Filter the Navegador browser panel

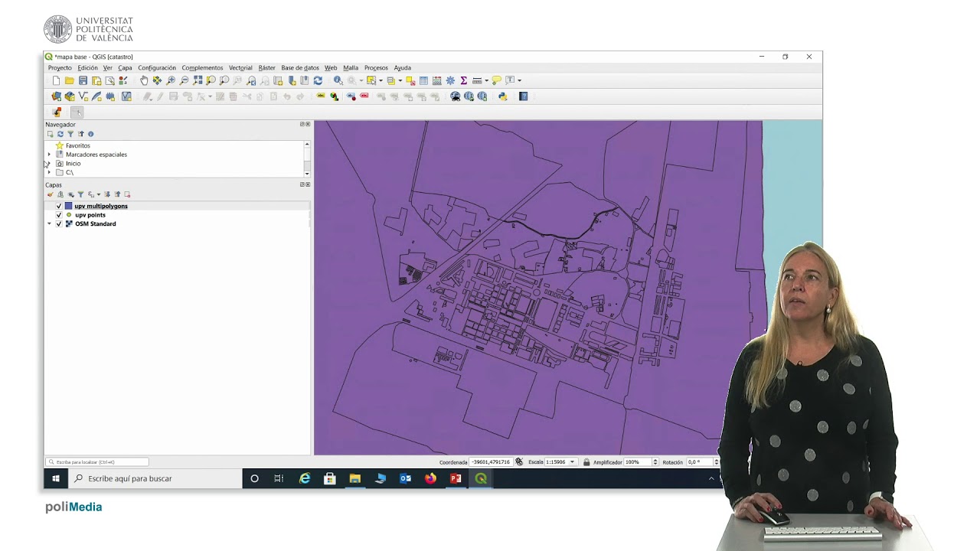[x=70, y=134]
